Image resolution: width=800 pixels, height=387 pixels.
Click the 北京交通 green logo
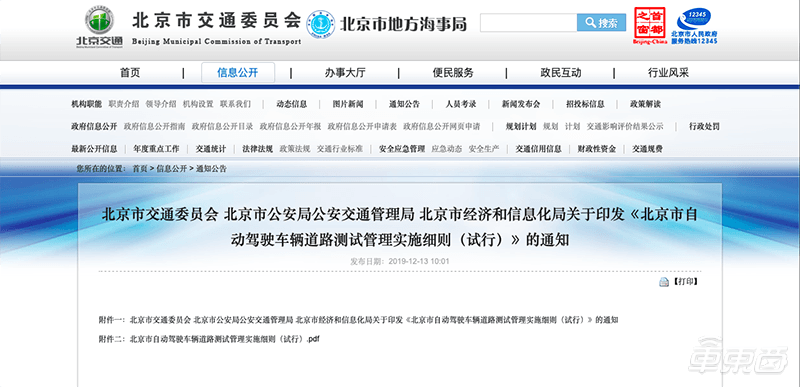(100, 27)
